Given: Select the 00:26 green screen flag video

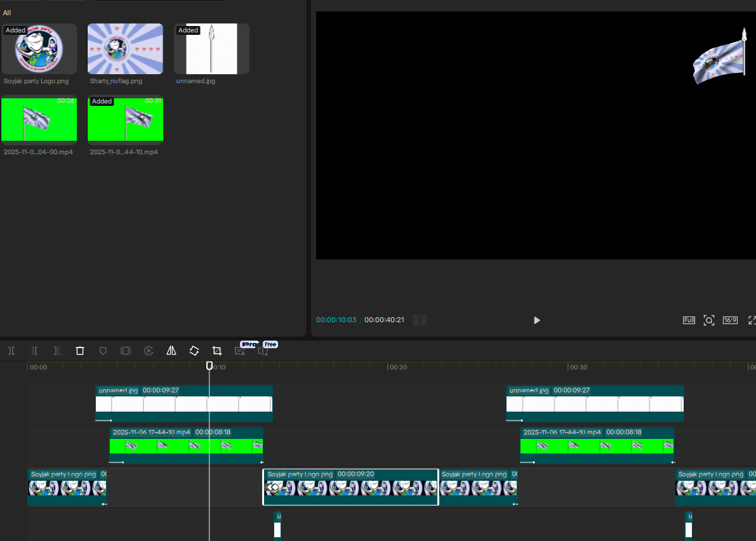Looking at the screenshot, I should [x=39, y=119].
